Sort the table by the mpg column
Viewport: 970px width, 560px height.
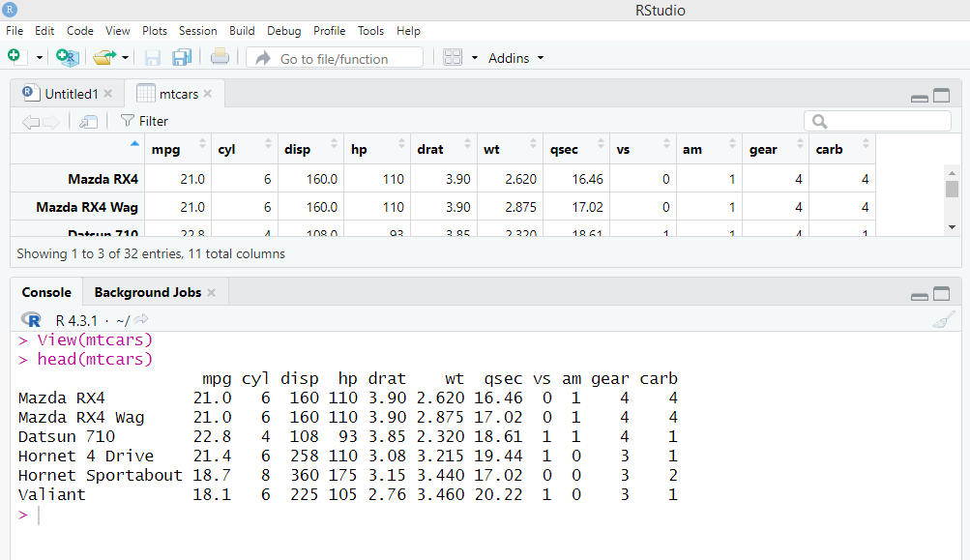point(178,150)
